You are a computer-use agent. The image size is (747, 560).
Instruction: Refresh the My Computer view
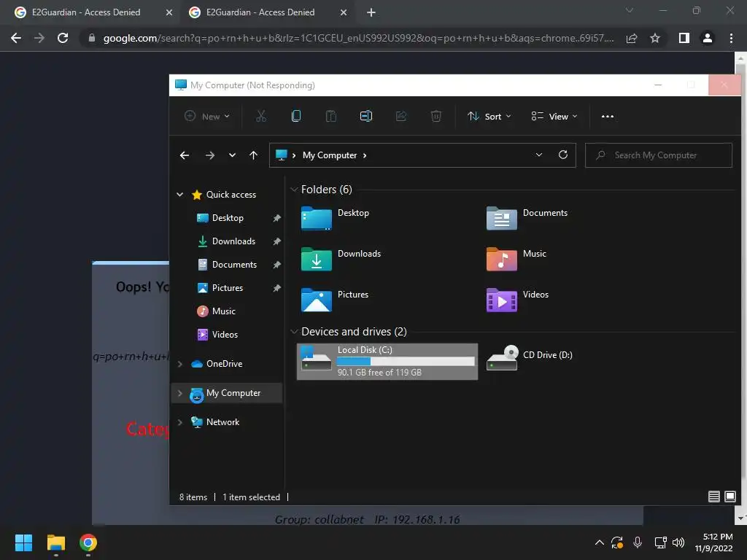click(563, 155)
